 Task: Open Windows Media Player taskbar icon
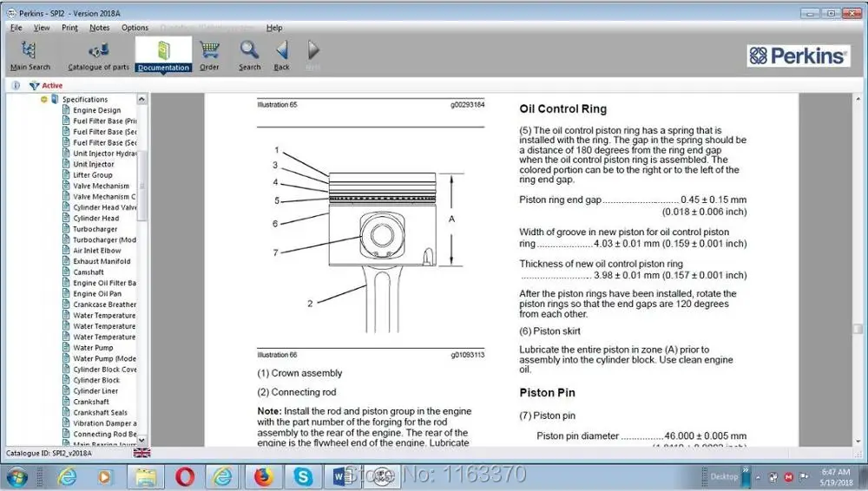pyautogui.click(x=104, y=476)
